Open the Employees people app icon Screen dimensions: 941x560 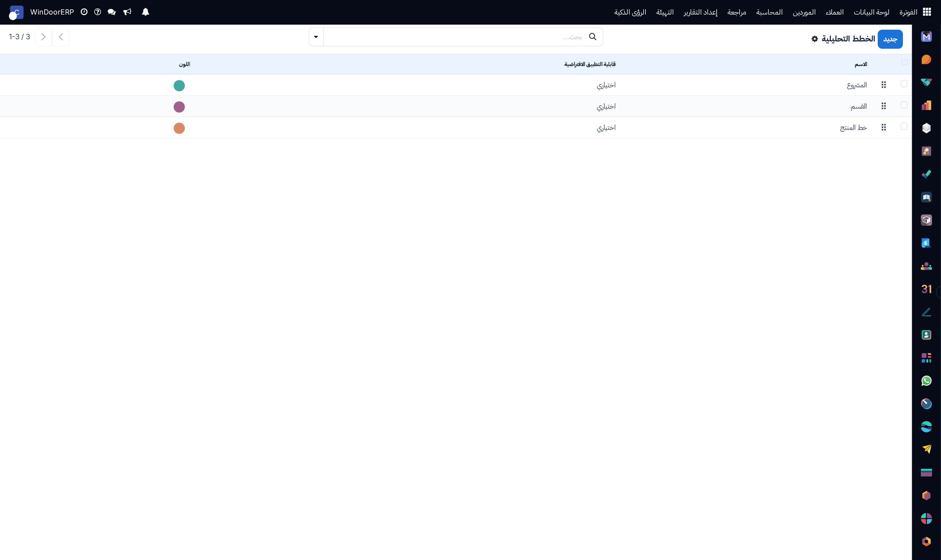[x=926, y=266]
